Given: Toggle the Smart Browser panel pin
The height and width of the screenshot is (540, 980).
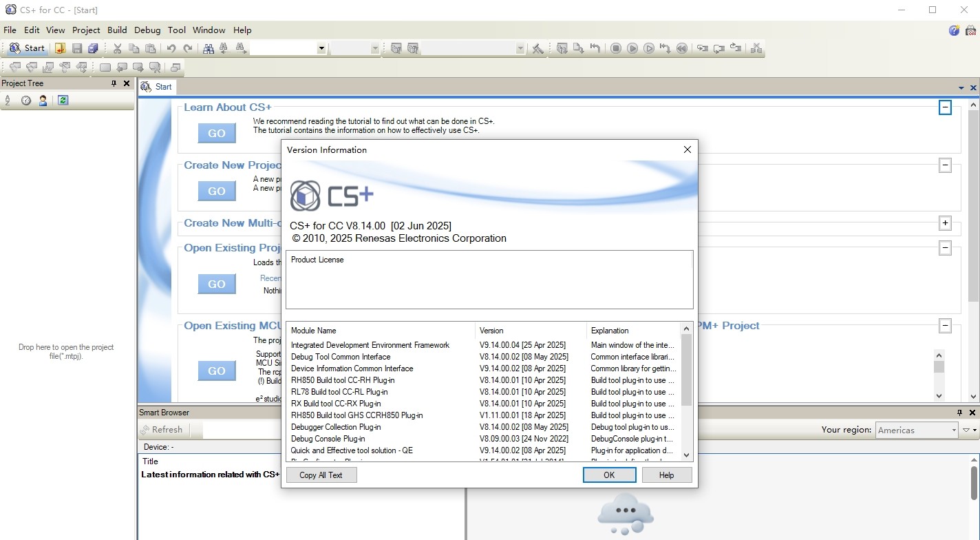Looking at the screenshot, I should 960,413.
